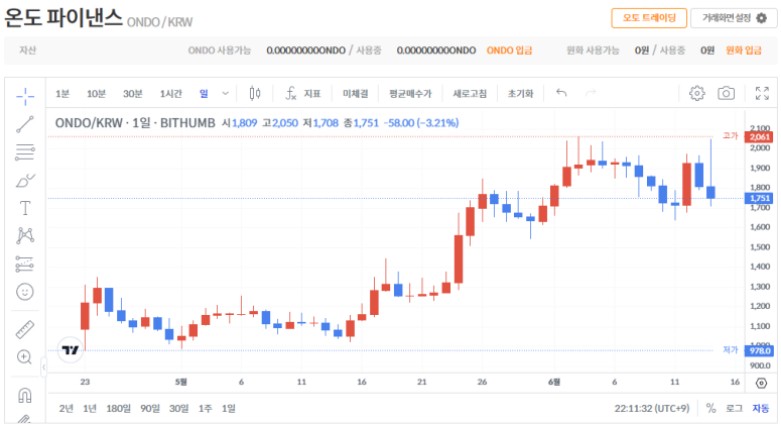Toggle 로그 logarithmic scale
Viewport: 781px width, 425px height.
(734, 409)
